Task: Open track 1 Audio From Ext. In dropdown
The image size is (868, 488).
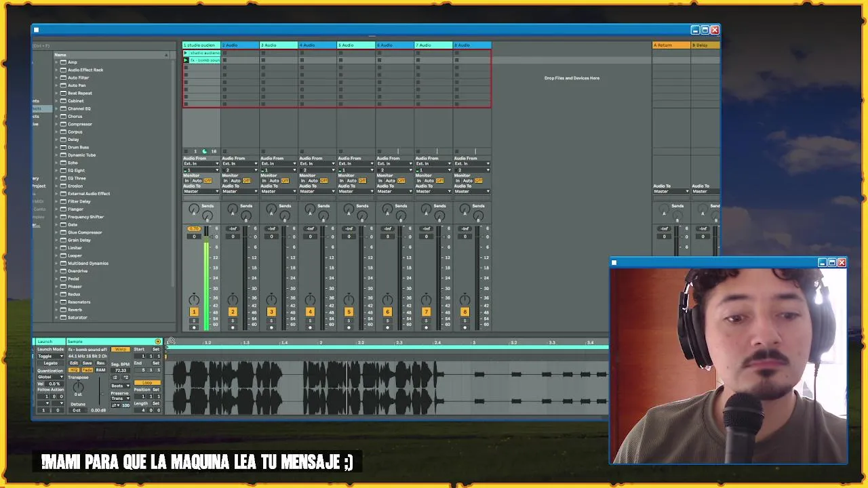Action: 201,163
